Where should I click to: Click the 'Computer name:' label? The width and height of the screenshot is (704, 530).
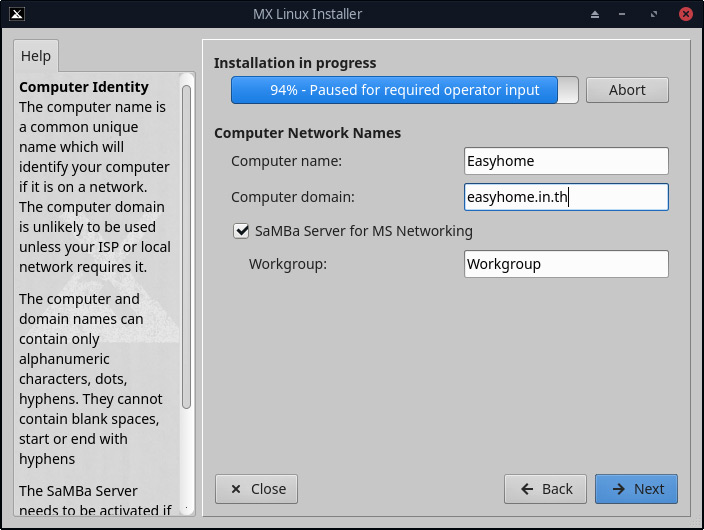pyautogui.click(x=286, y=161)
